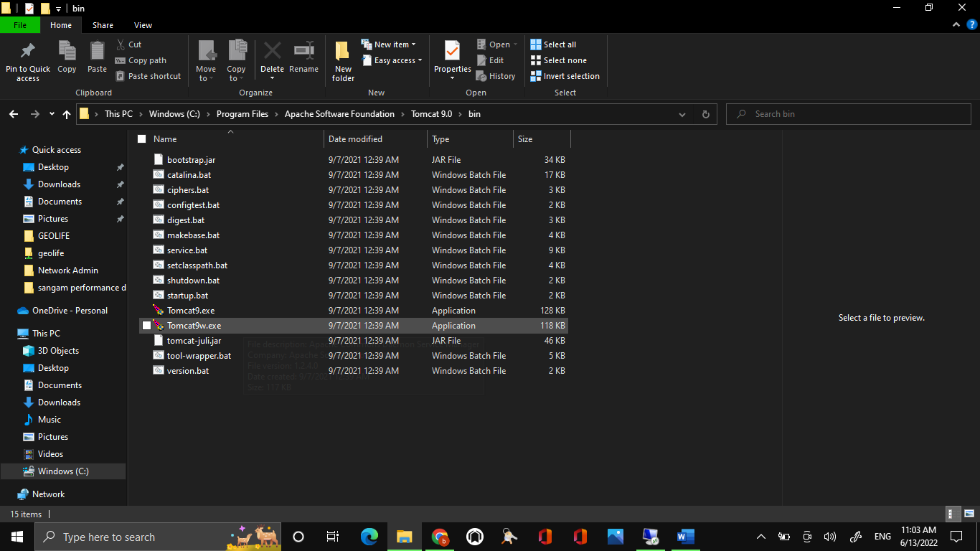Click Paste shortcut command
The image size is (980, 551).
(148, 76)
